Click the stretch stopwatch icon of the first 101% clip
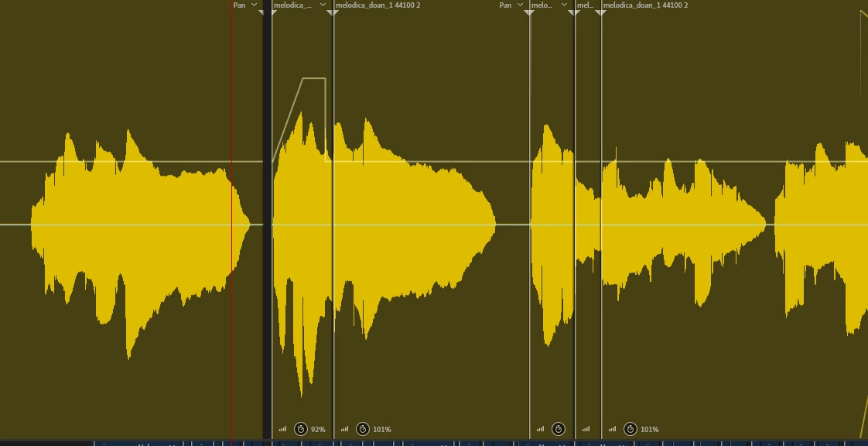This screenshot has width=868, height=446. pyautogui.click(x=363, y=429)
